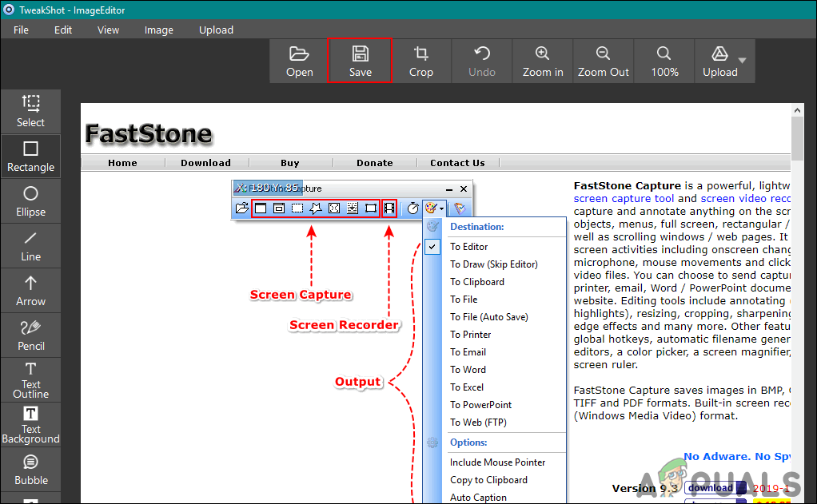This screenshot has width=817, height=504.
Task: Choose the Text Outline tool
Action: [30, 380]
